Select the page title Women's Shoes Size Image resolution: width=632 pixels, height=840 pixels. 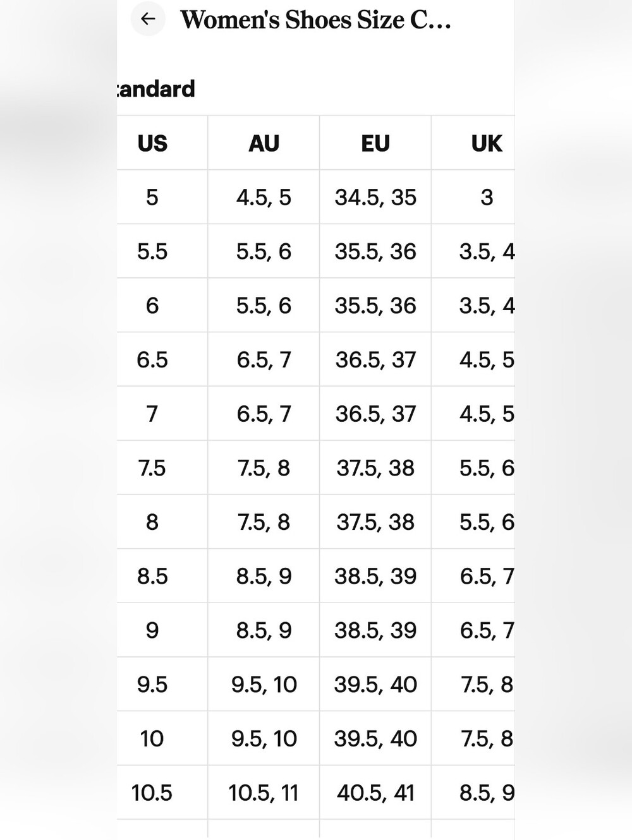click(315, 20)
